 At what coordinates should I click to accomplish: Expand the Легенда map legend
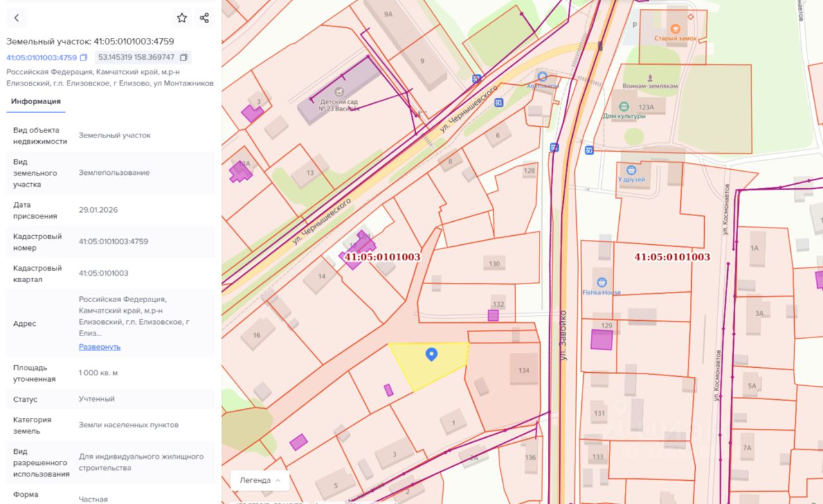[x=260, y=480]
